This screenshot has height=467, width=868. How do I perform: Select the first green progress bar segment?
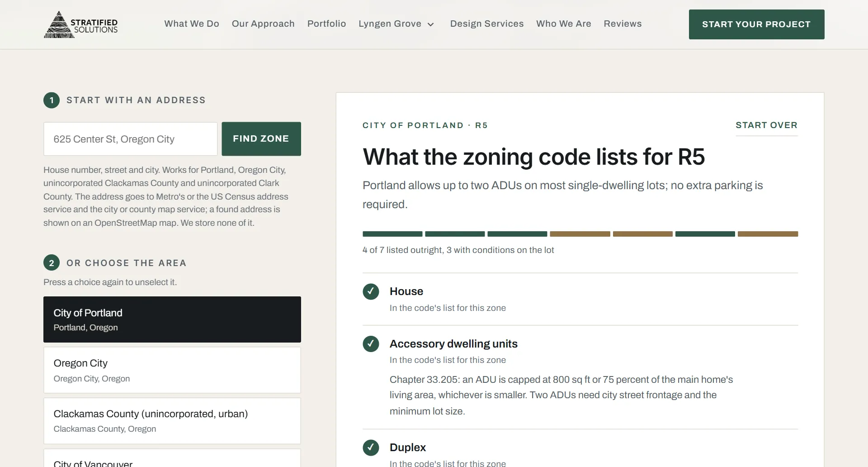tap(392, 234)
